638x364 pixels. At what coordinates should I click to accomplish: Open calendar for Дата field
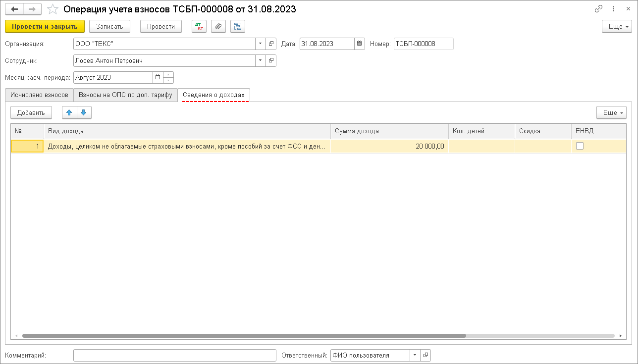pyautogui.click(x=360, y=44)
